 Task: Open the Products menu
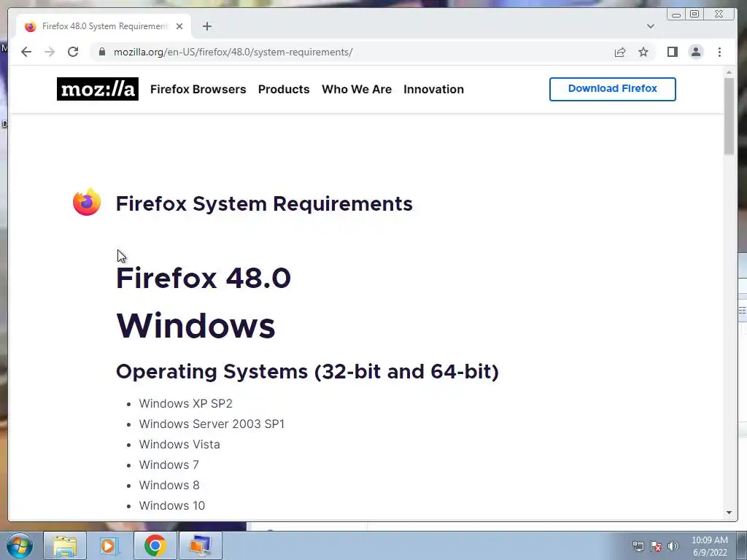284,89
